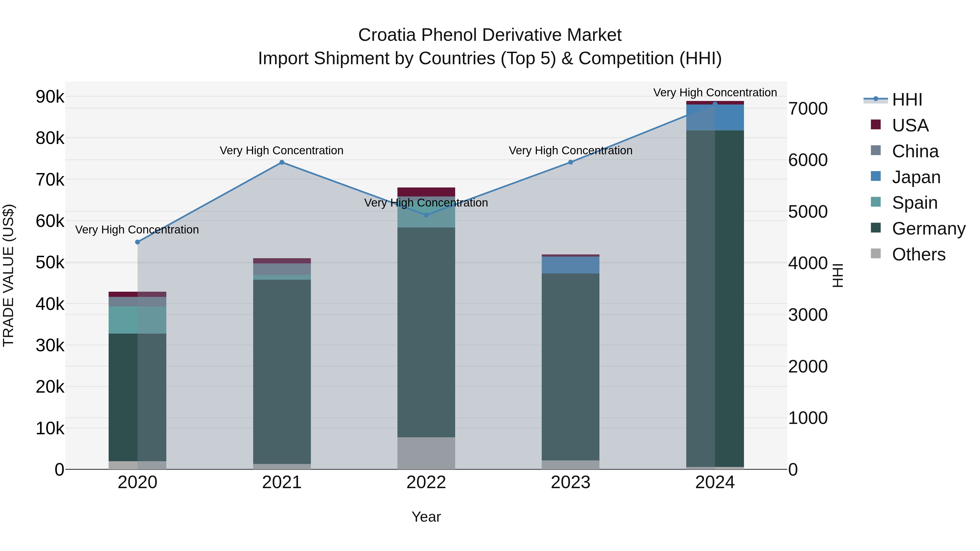This screenshot has width=980, height=551.
Task: Toggle the USA legend entry
Action: pyautogui.click(x=900, y=125)
